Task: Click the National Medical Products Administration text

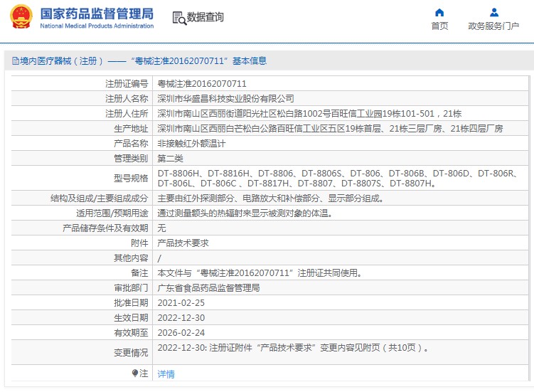Action: pos(97,26)
